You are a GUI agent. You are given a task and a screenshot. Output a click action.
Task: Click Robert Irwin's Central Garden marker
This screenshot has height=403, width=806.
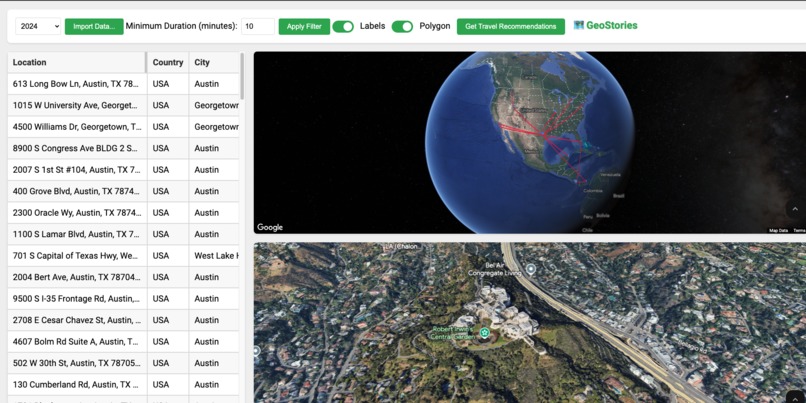484,333
